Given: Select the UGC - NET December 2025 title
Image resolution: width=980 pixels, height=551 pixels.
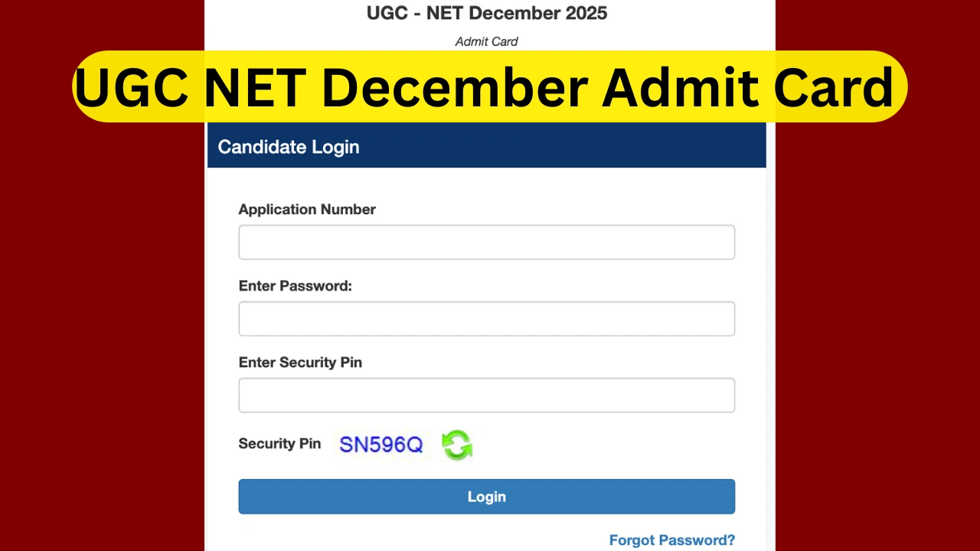Looking at the screenshot, I should click(x=486, y=13).
